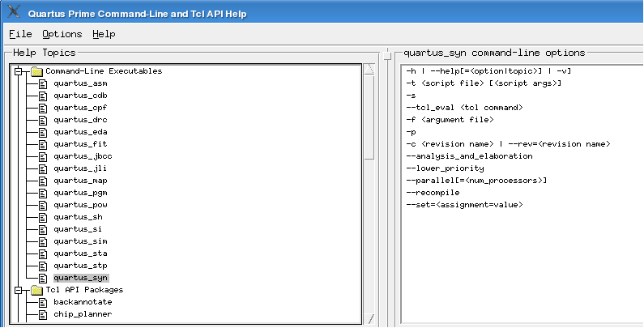Click the --set=<assignment=value> option line
This screenshot has height=328, width=644.
tap(464, 205)
